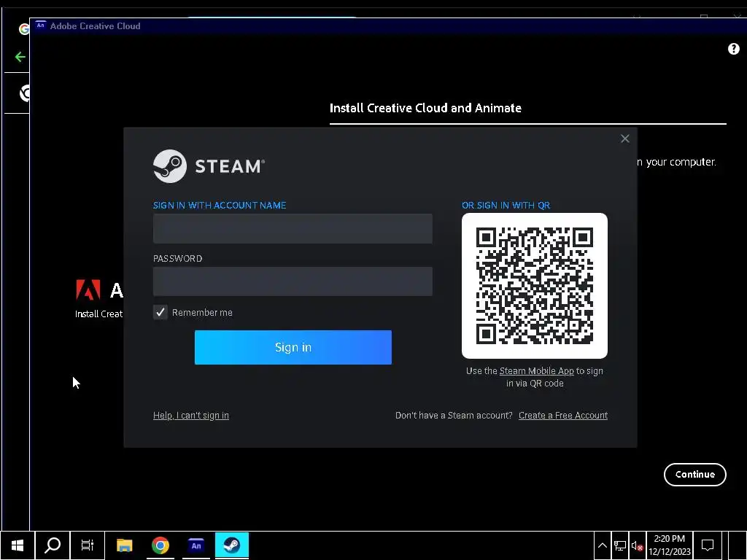Click the Adobe Creative Cloud title bar icon
Viewport: 747px width, 560px height.
pos(41,26)
